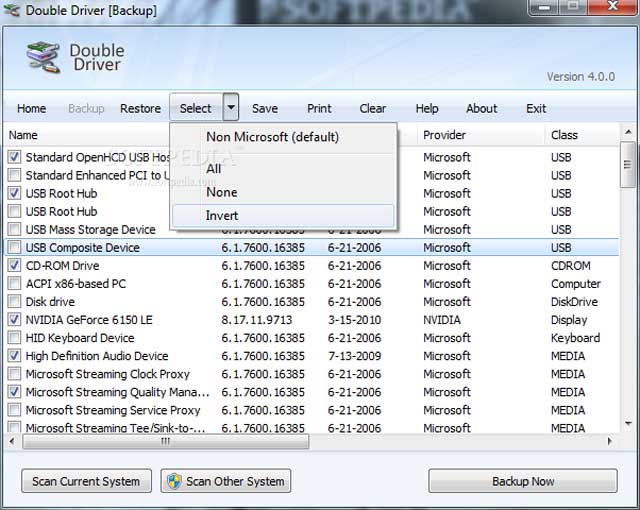The image size is (640, 510).
Task: Click the Select toolbar button
Action: pyautogui.click(x=196, y=108)
